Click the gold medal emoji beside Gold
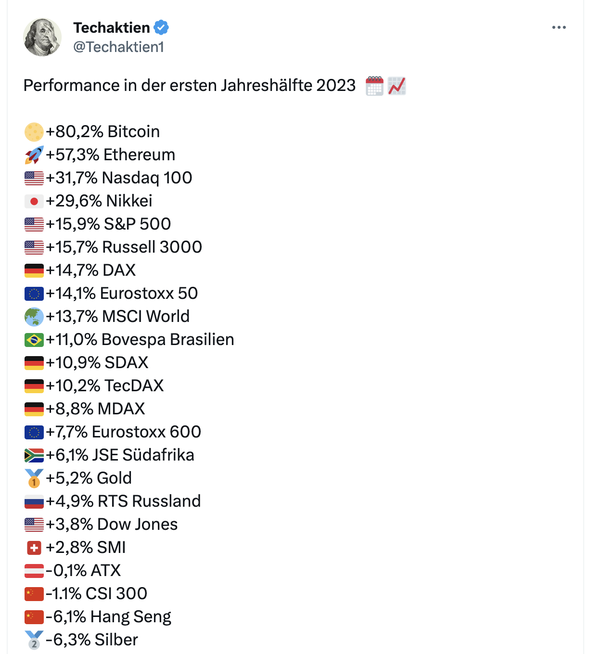Screen dimensions: 590x654 pyautogui.click(x=34, y=478)
